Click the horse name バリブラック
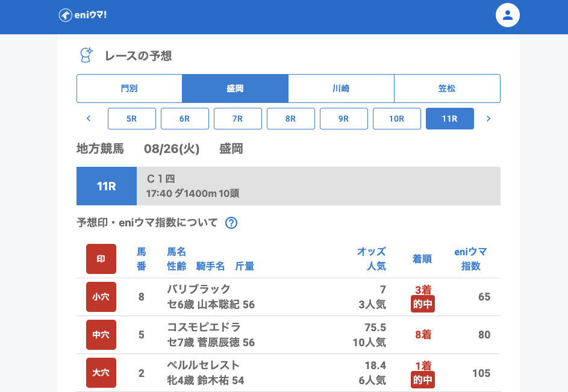 point(199,289)
